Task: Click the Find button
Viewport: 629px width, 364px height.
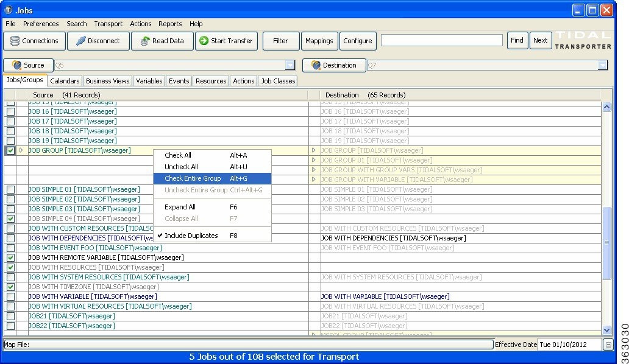Action: coord(517,40)
